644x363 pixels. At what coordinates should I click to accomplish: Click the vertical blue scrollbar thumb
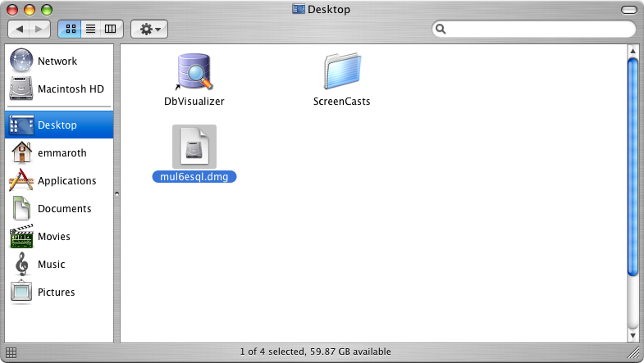click(x=633, y=167)
